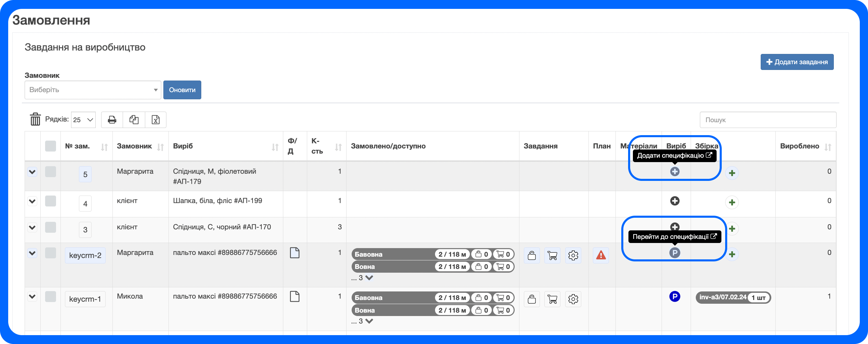Click shopping cart icon in keycrm-2 tasks
The width and height of the screenshot is (868, 344).
click(x=552, y=255)
